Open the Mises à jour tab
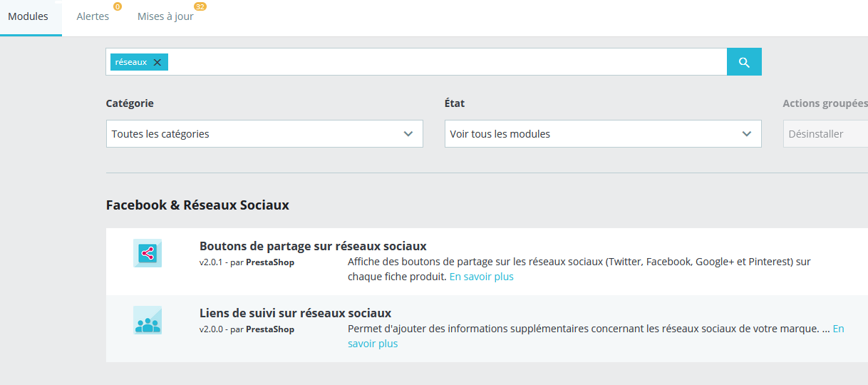Viewport: 868px width, 385px height. tap(165, 16)
